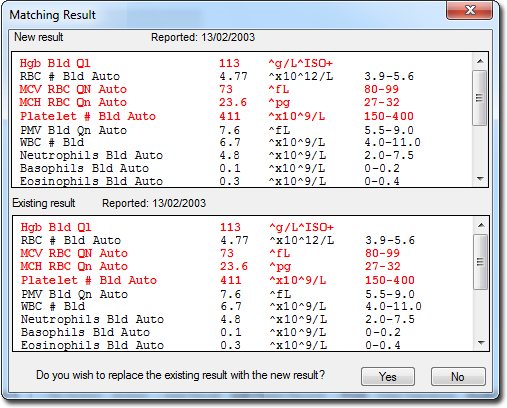Click the Existing result scrollbar thumb
The width and height of the screenshot is (507, 408).
(481, 262)
